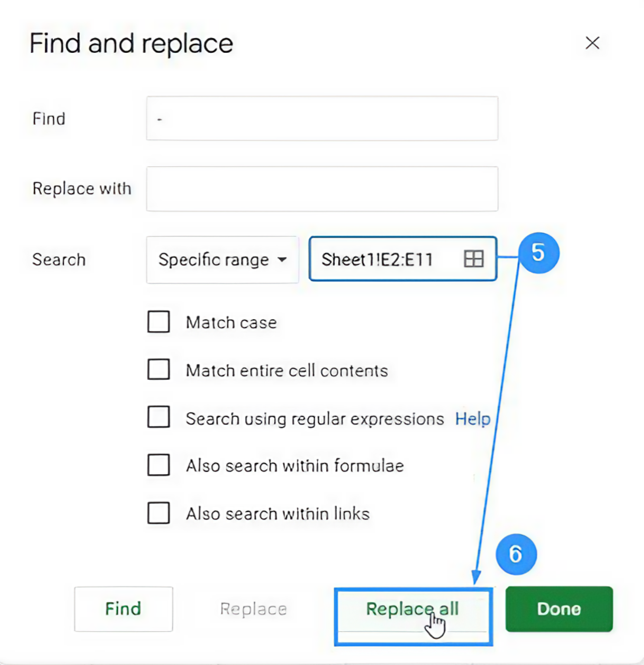Tick Match entire cell contents checkbox
Image resolution: width=644 pixels, height=665 pixels.
click(x=159, y=370)
